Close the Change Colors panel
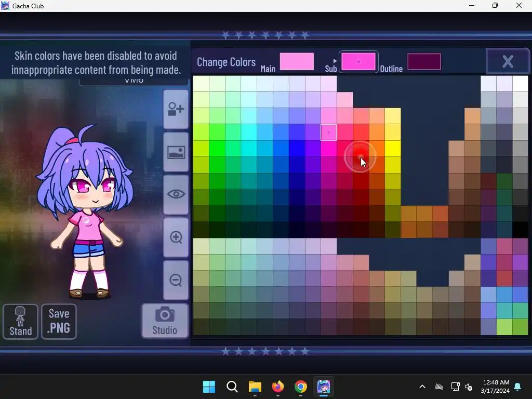The width and height of the screenshot is (532, 399). [508, 61]
